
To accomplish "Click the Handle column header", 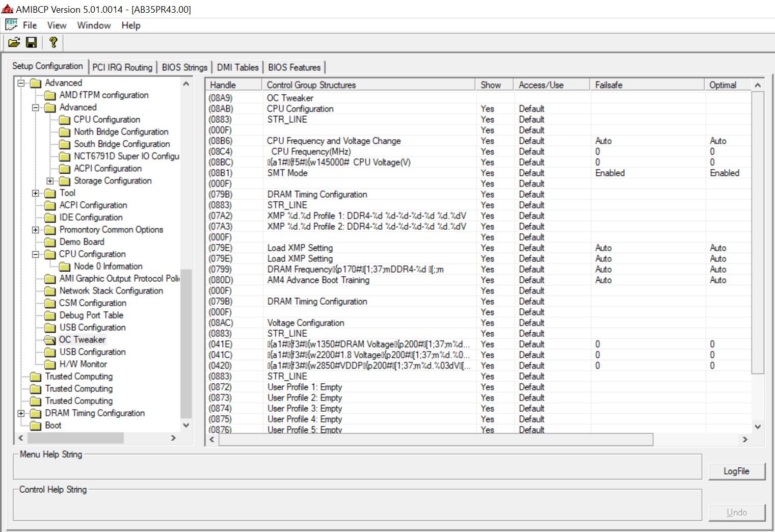I will (233, 85).
